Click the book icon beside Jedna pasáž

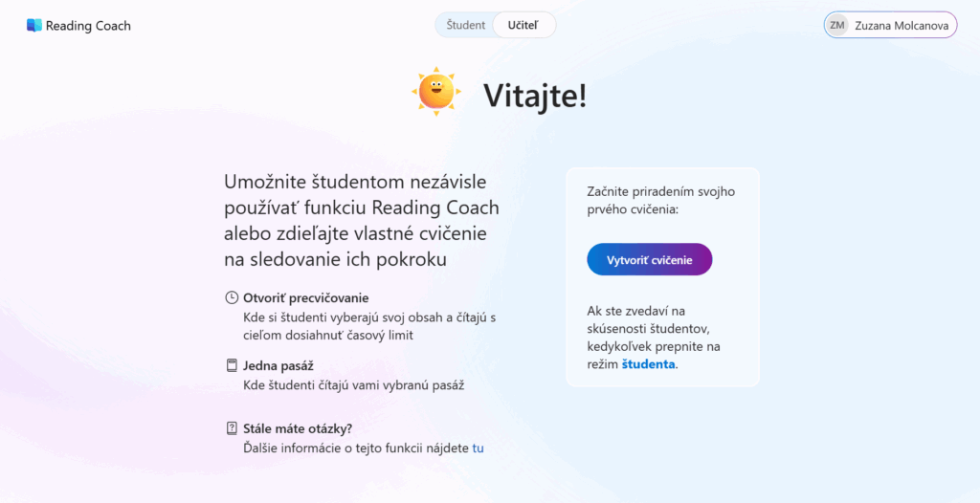[232, 365]
